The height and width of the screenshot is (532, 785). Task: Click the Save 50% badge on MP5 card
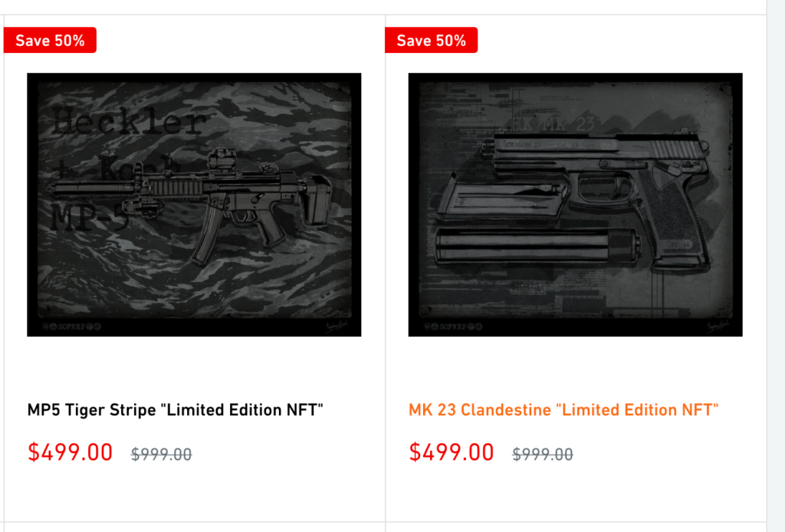pos(50,41)
